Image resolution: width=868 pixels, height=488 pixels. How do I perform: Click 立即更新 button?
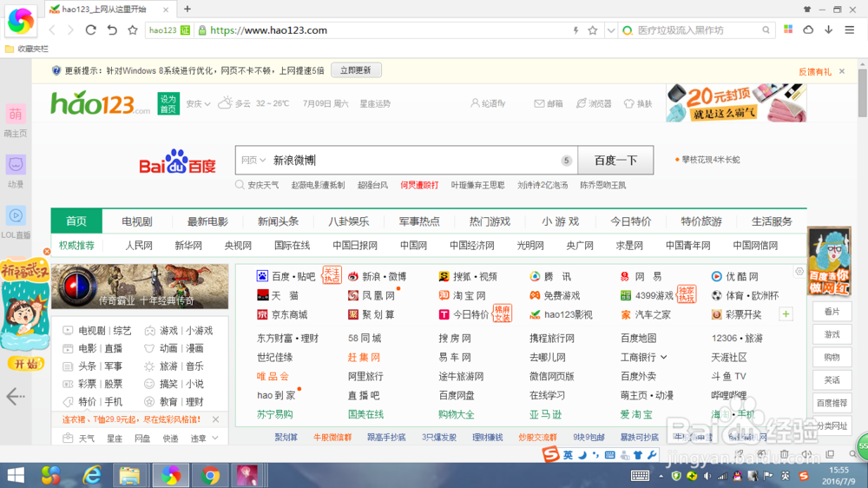(x=356, y=70)
